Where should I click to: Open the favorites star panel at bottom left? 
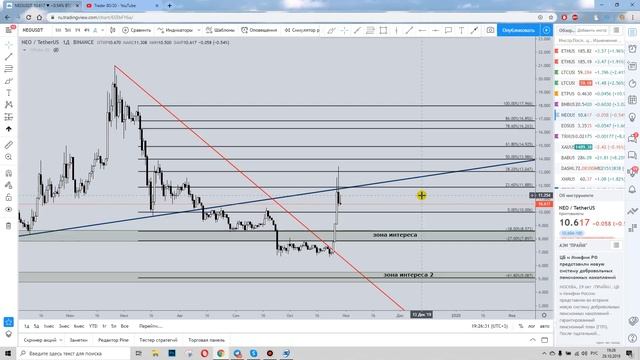click(x=9, y=322)
